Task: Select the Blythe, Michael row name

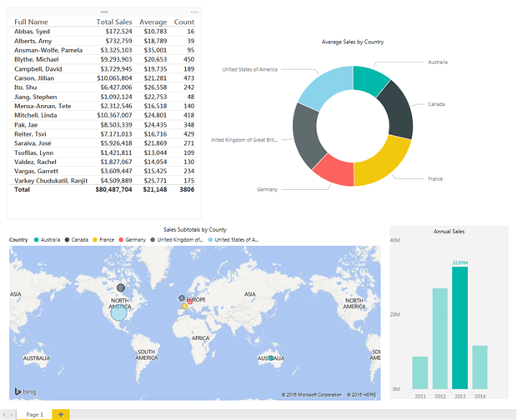Action: point(36,59)
